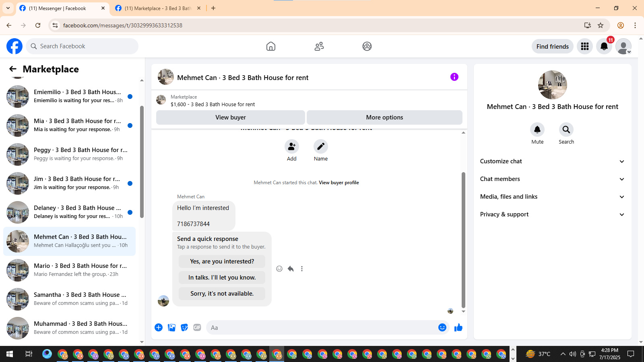The height and width of the screenshot is (362, 644).
Task: Open the Facebook home logo
Action: pyautogui.click(x=14, y=46)
